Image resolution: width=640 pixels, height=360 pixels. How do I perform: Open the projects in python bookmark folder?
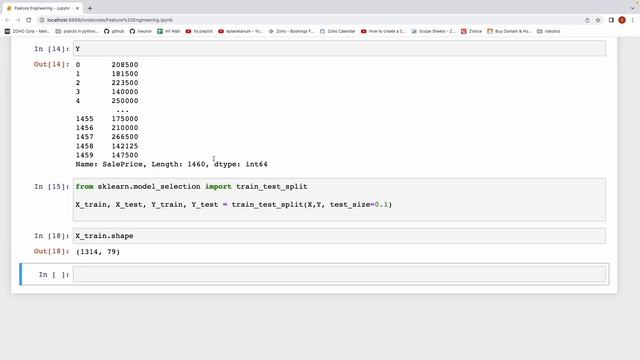(77, 31)
